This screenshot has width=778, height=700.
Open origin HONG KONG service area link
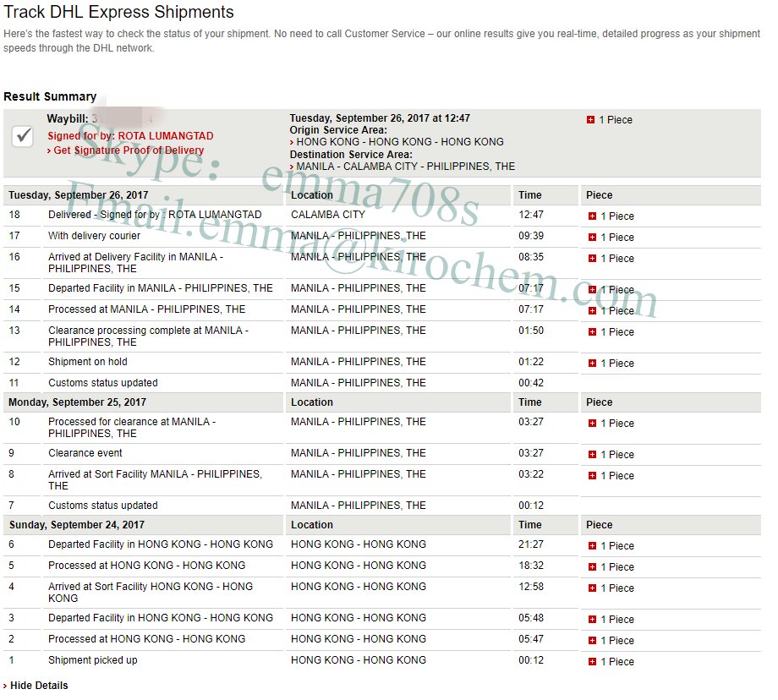(x=400, y=142)
